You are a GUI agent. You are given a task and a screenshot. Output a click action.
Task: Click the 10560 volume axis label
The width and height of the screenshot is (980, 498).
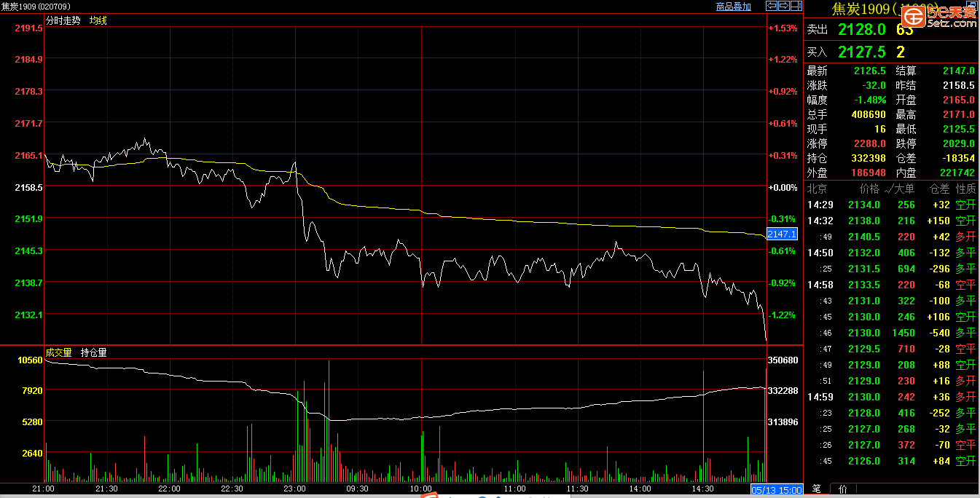tap(30, 360)
